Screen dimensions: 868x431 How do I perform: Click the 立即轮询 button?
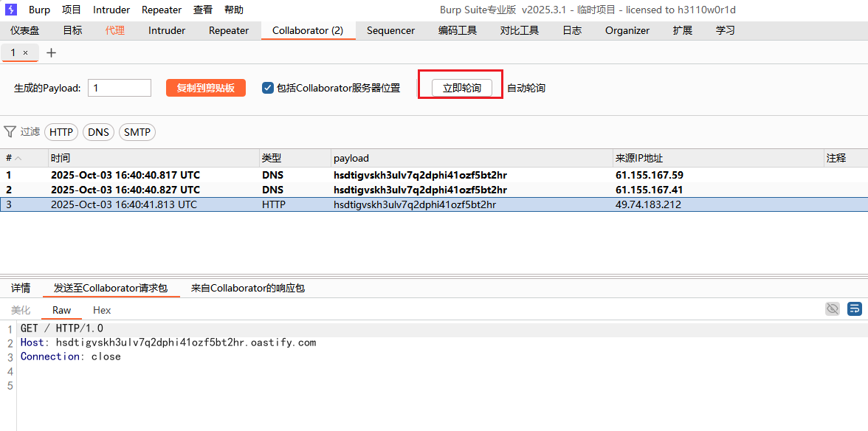point(461,88)
